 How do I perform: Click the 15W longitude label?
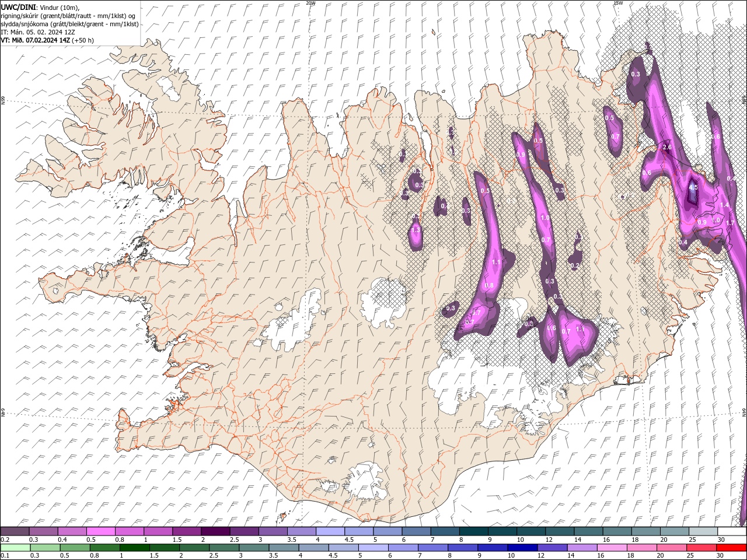618,3
